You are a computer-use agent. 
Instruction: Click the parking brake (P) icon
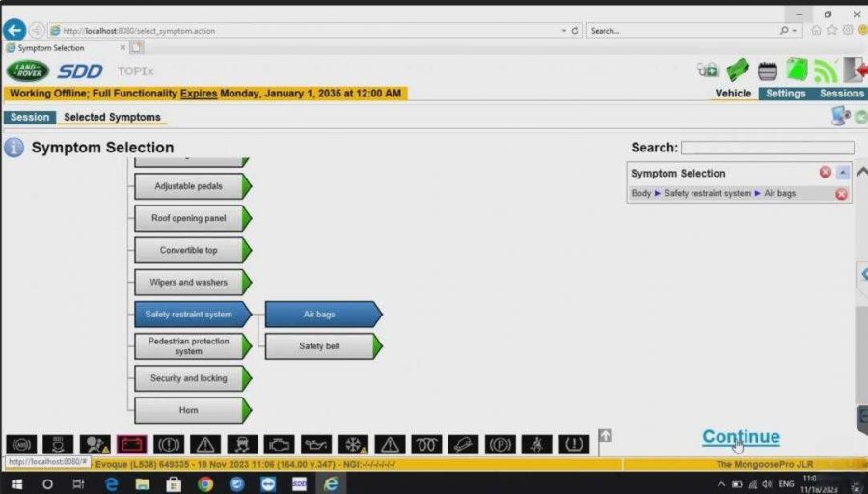[500, 445]
